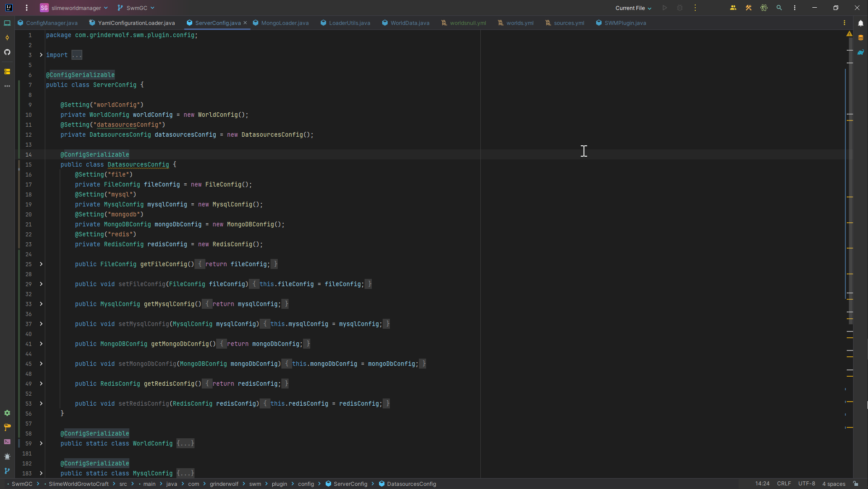Screen dimensions: 868x489
Task: Open the Git branch tool window icon
Action: pos(7,471)
